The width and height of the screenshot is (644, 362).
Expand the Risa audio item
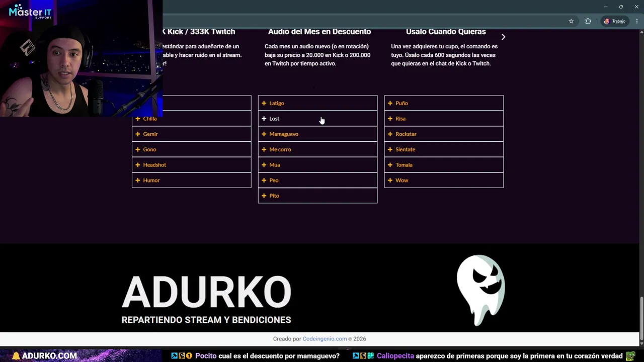[444, 119]
